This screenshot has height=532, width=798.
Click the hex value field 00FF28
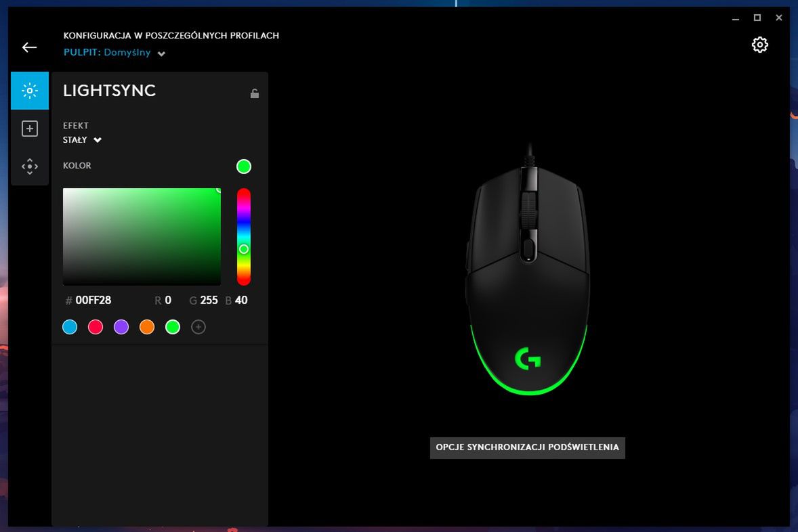point(93,300)
